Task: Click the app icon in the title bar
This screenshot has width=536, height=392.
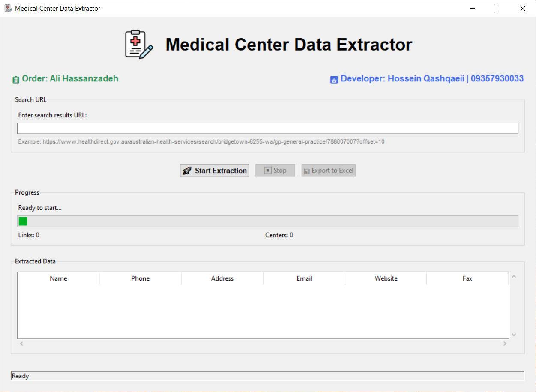Action: pos(8,9)
